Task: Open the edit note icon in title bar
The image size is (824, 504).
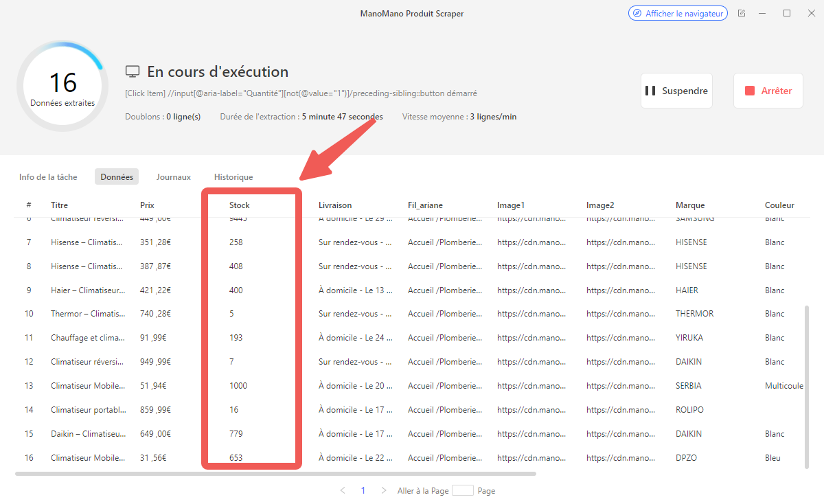Action: [x=742, y=14]
